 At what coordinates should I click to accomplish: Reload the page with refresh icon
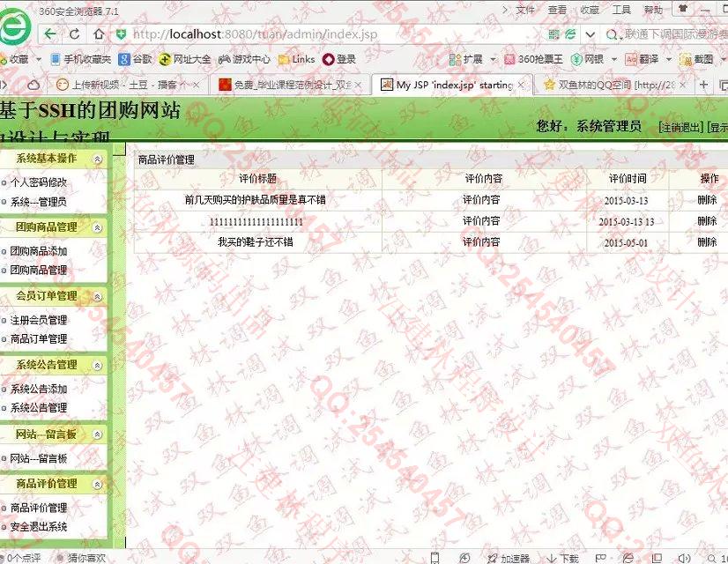pos(74,33)
